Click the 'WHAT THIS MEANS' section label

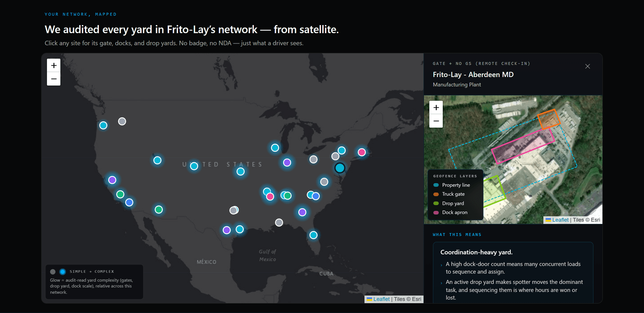457,235
